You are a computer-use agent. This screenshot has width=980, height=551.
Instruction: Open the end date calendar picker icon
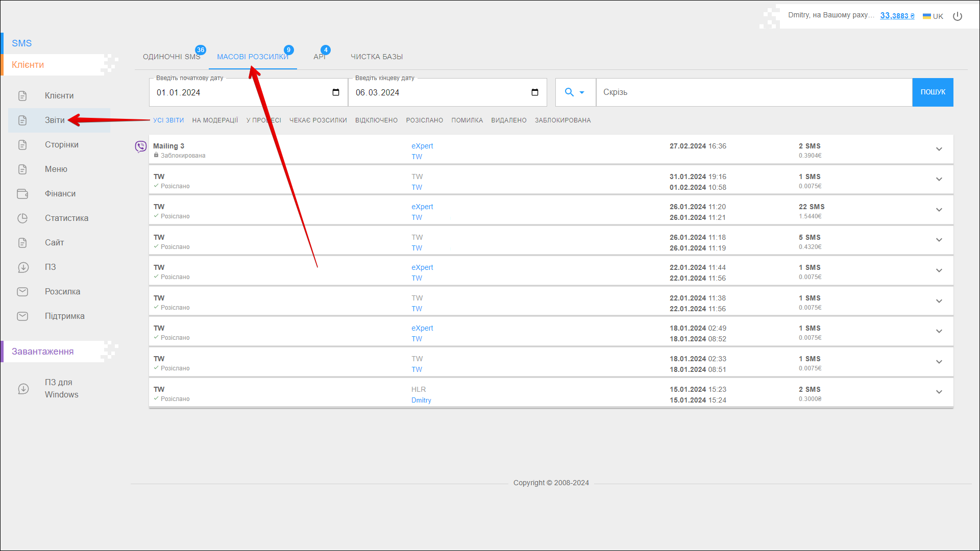[x=534, y=92]
